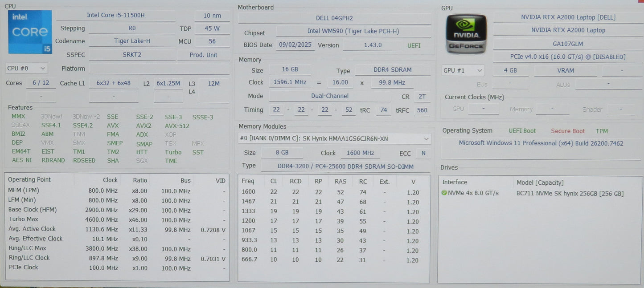Click the AVX-512 feature flag
The width and height of the screenshot is (644, 288).
[177, 126]
